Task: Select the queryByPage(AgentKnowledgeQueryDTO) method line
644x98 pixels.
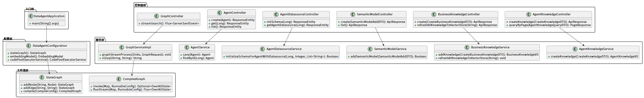Action: coord(550,25)
